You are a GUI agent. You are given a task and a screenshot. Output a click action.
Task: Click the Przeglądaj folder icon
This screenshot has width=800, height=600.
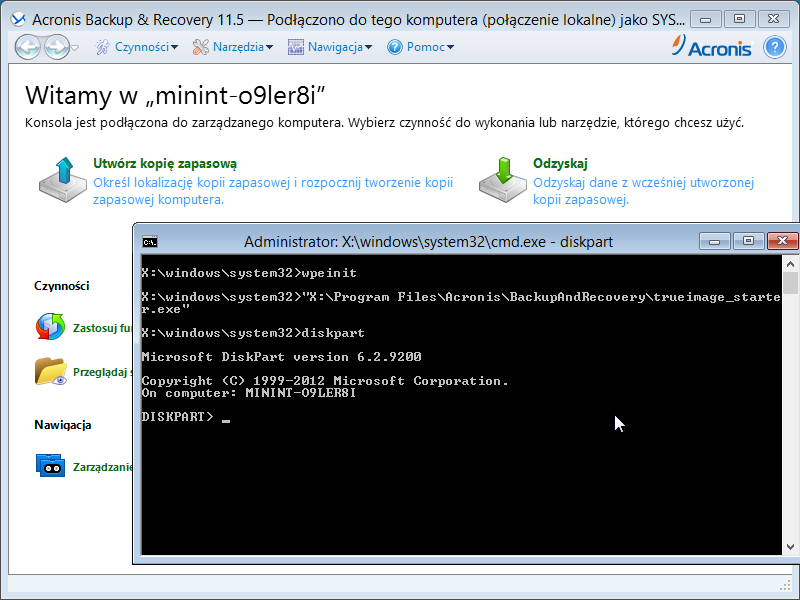pos(51,371)
